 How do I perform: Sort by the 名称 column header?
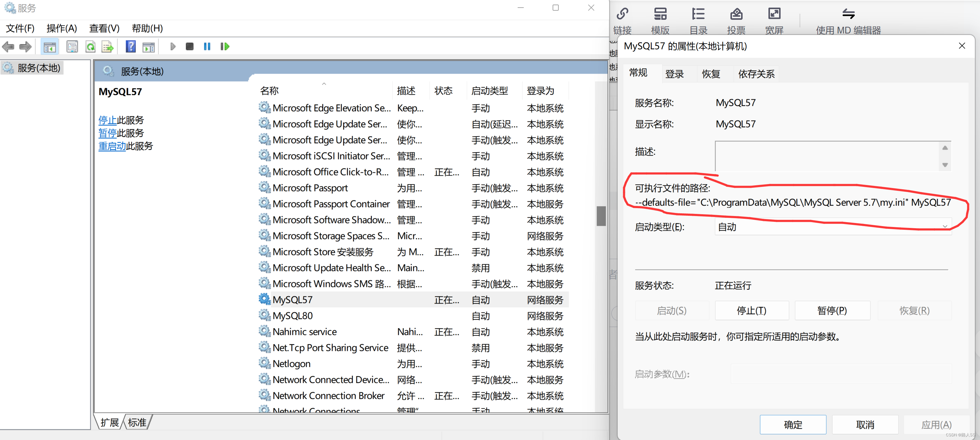324,91
